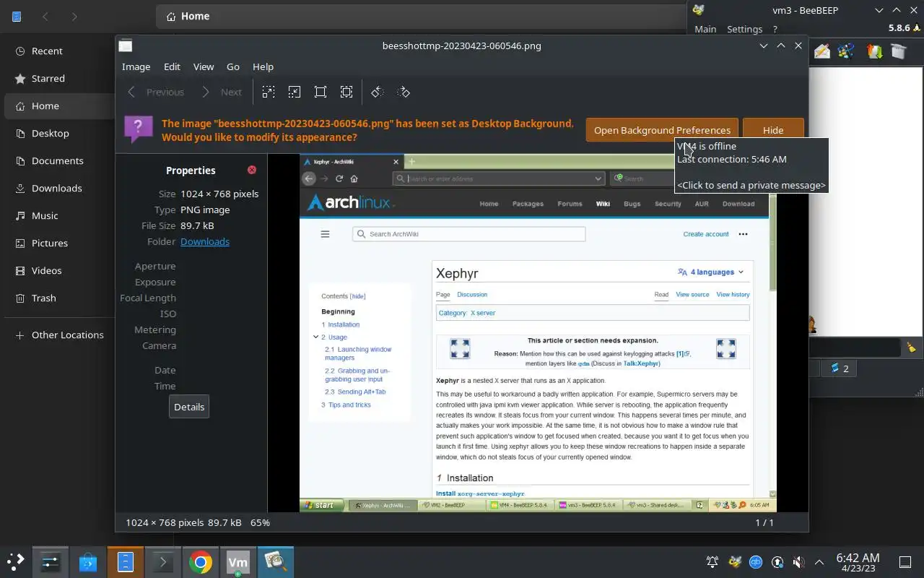Click the file manager taskbar icon
This screenshot has height=578, width=924.
coord(126,561)
